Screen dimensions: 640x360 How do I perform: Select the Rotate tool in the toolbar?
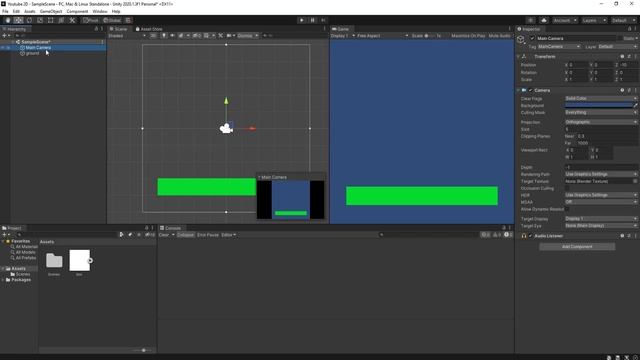(29, 20)
